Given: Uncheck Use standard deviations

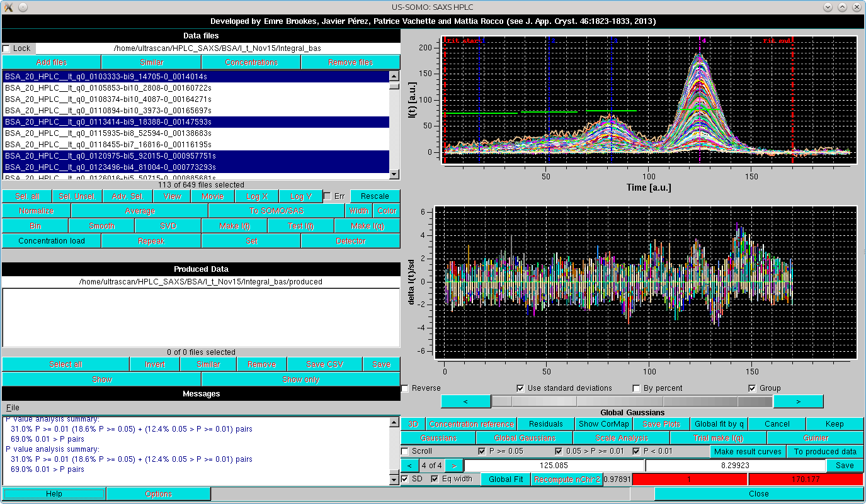Looking at the screenshot, I should point(520,388).
